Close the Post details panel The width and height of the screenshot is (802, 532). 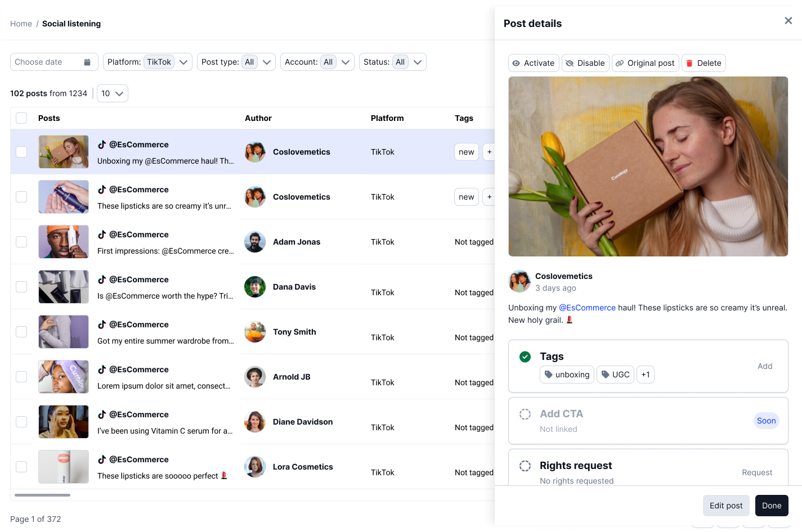click(x=788, y=21)
